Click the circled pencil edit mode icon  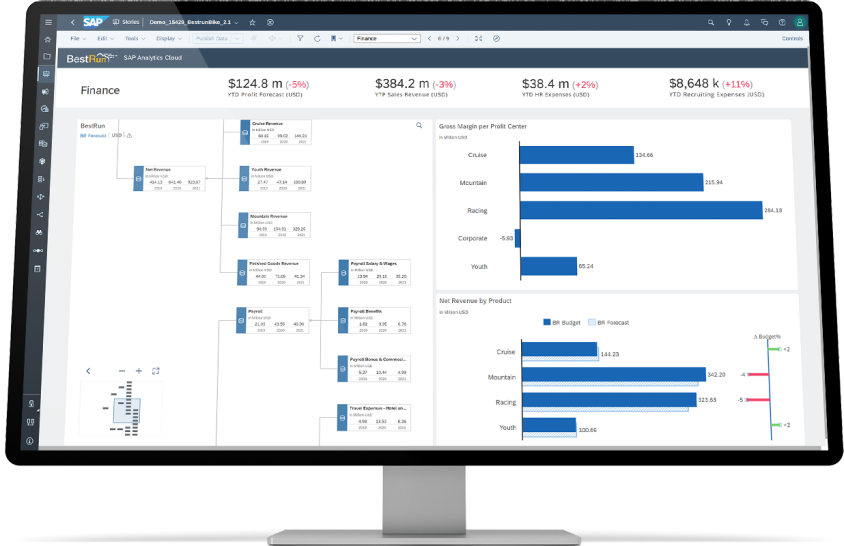496,38
